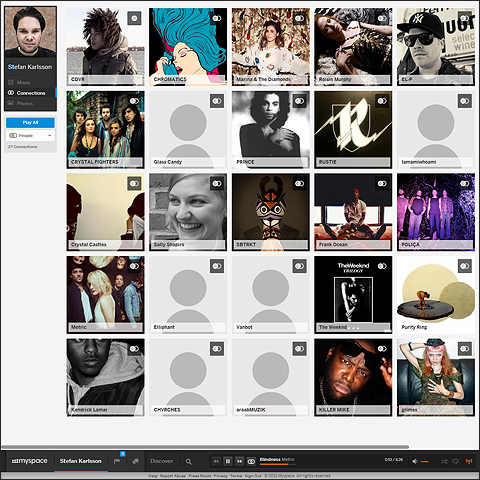Open the Help footer link
Viewport: 480px width, 480px height.
pos(153,476)
